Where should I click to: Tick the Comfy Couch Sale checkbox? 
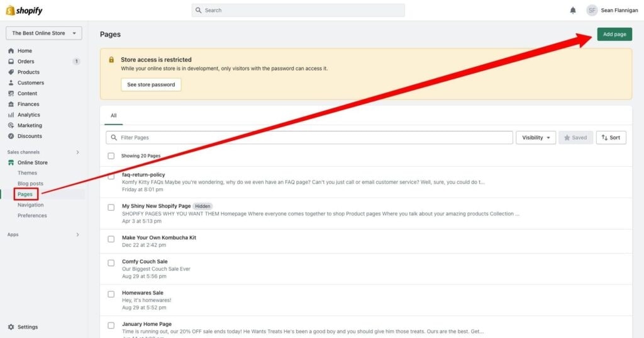click(111, 262)
